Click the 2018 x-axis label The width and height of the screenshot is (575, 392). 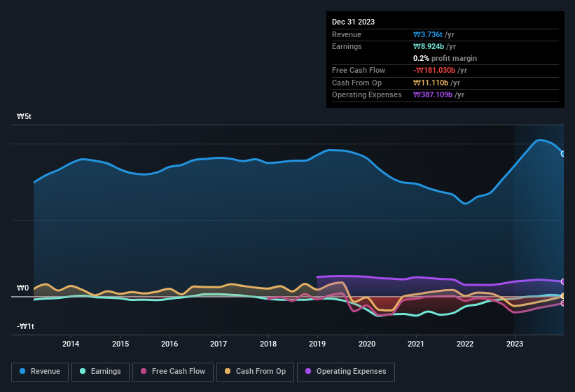click(x=268, y=344)
